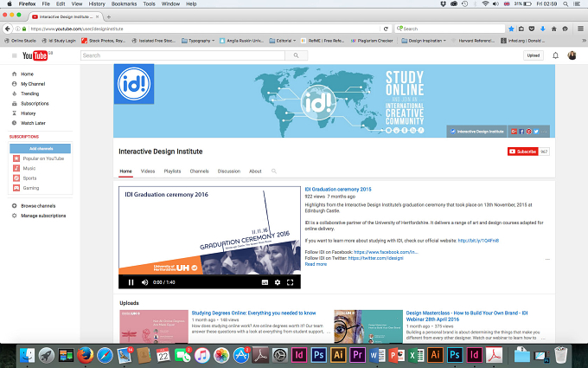The width and height of the screenshot is (588, 368).
Task: Open a new Firefox tab
Action: [x=109, y=17]
